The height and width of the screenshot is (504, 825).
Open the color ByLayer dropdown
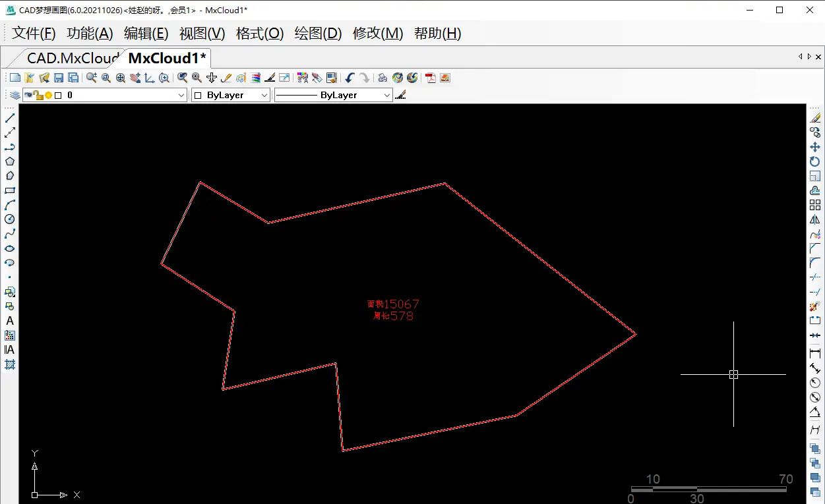coord(231,96)
